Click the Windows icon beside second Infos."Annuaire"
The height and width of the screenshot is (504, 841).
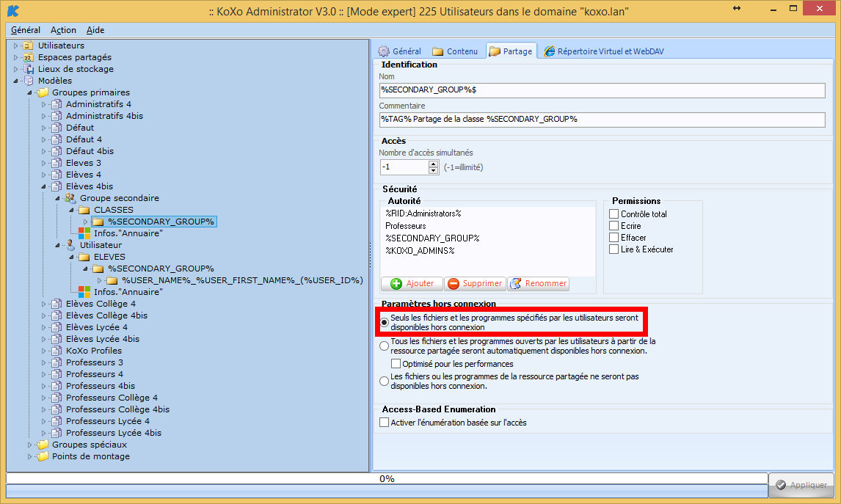tap(84, 292)
